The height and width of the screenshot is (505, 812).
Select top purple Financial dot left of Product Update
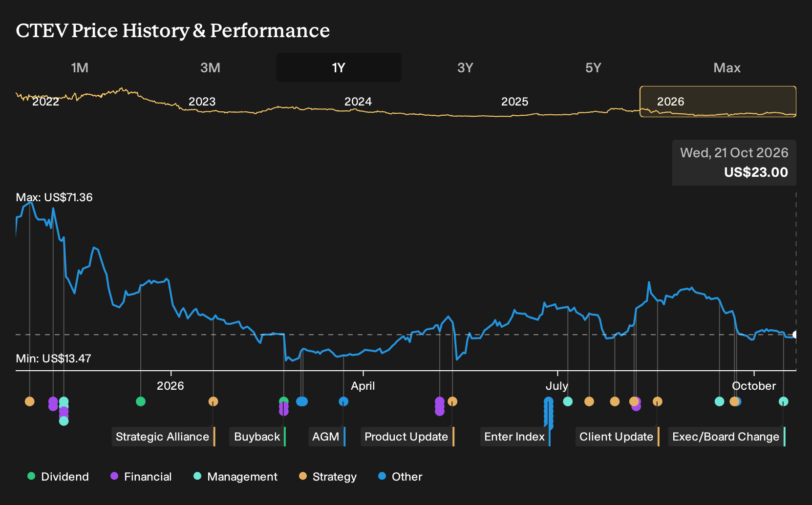tap(440, 401)
